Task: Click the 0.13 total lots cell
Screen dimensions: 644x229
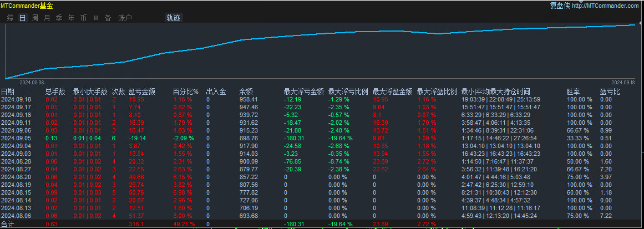Action: point(52,138)
